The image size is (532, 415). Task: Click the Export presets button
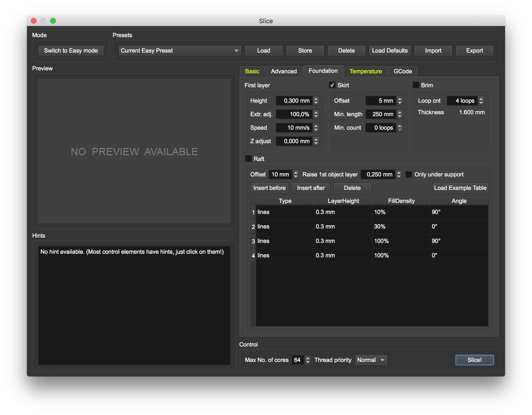click(474, 51)
